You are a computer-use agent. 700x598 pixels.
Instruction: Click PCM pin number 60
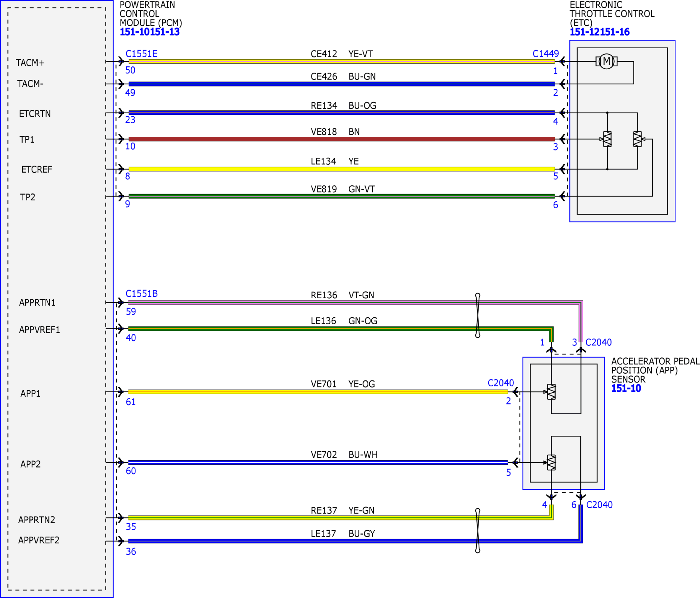pos(131,471)
